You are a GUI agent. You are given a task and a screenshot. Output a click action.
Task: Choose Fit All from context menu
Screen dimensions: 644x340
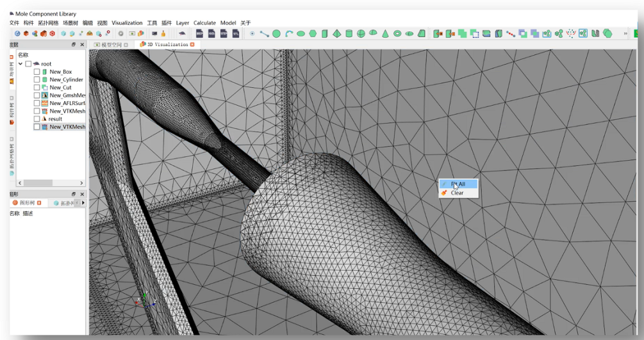[458, 184]
